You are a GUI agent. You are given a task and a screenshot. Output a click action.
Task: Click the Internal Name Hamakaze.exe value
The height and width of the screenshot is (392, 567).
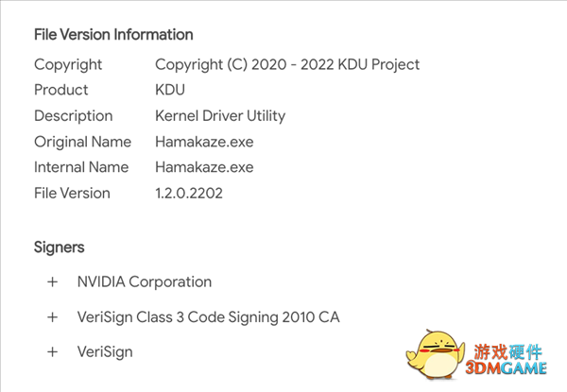coord(204,167)
